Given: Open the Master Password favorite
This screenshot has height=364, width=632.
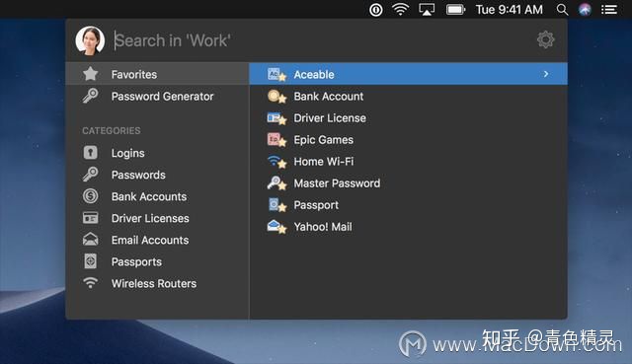Looking at the screenshot, I should 408,183.
